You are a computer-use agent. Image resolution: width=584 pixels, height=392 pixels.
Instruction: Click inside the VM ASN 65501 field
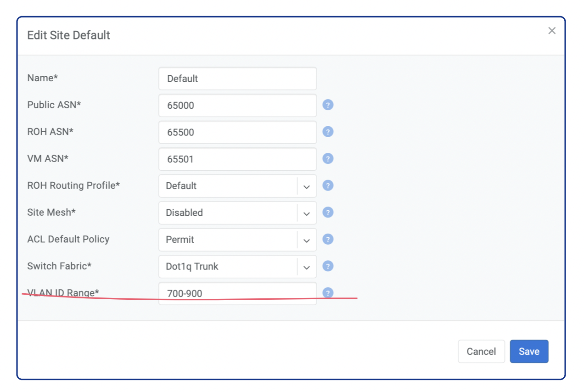coord(237,159)
